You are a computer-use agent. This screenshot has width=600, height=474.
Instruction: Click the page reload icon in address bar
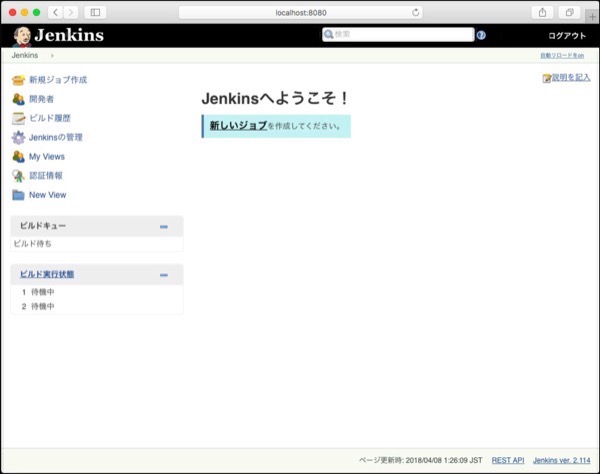[416, 13]
